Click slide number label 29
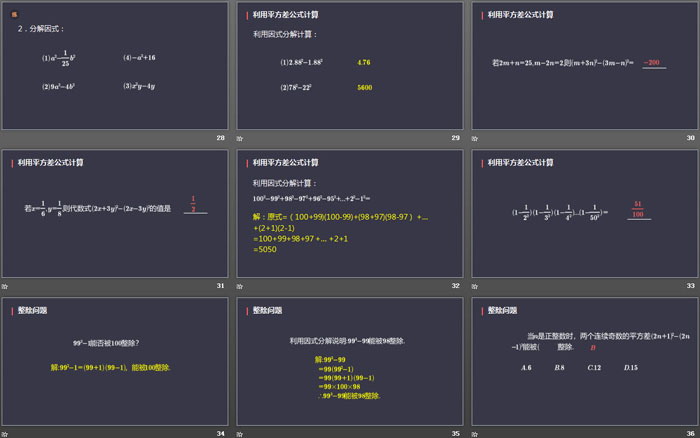 click(x=455, y=138)
